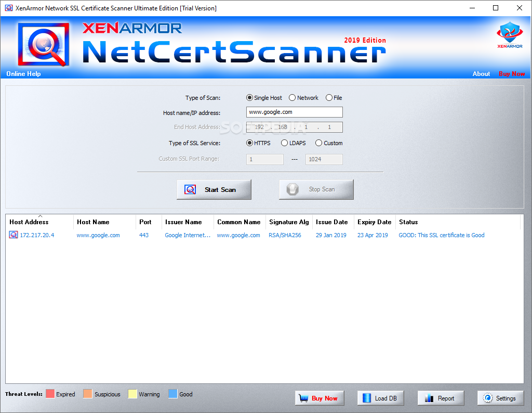Screen dimensions: 532x413
Task: Sort results by Issuer Name column
Action: [188, 222]
